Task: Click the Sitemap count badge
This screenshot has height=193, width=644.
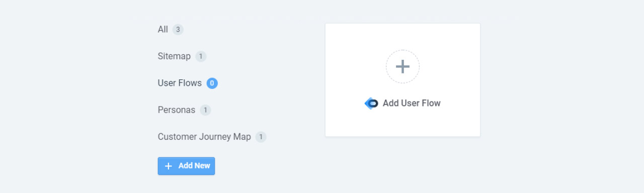Action: pyautogui.click(x=201, y=56)
